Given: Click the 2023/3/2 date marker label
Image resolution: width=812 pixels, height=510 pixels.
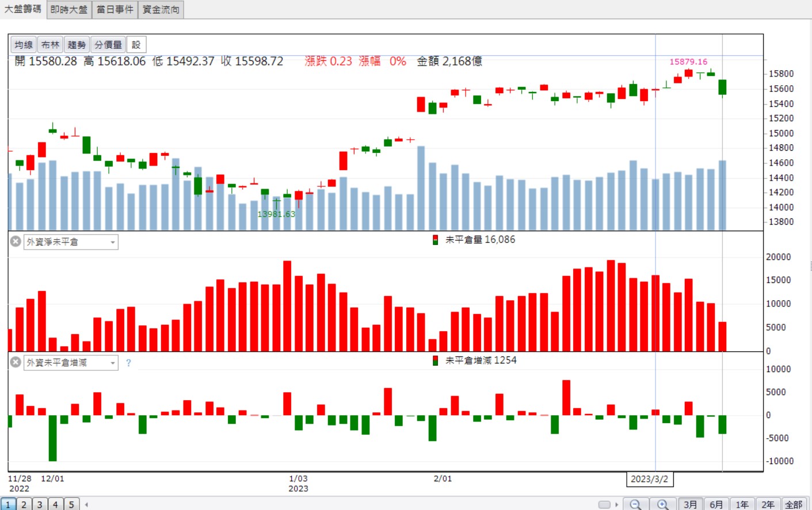Looking at the screenshot, I should point(649,479).
